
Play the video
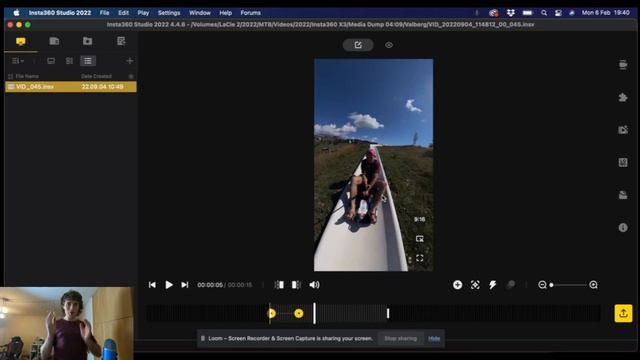(169, 285)
